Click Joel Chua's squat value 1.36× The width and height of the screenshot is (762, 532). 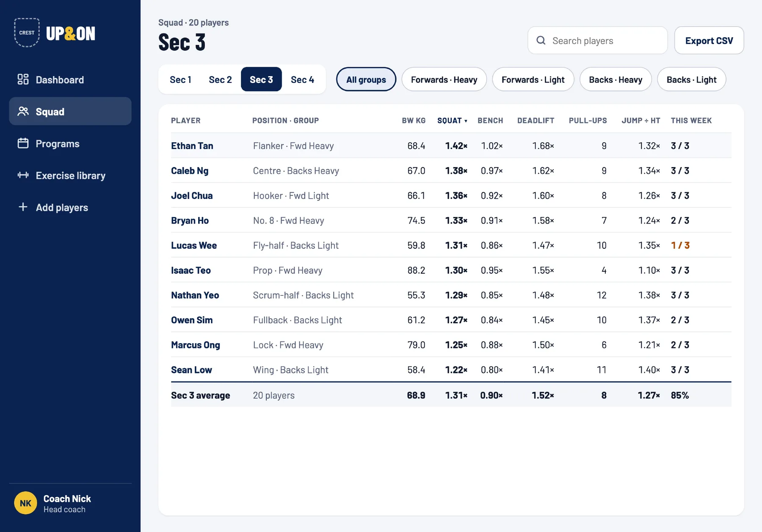coord(456,196)
